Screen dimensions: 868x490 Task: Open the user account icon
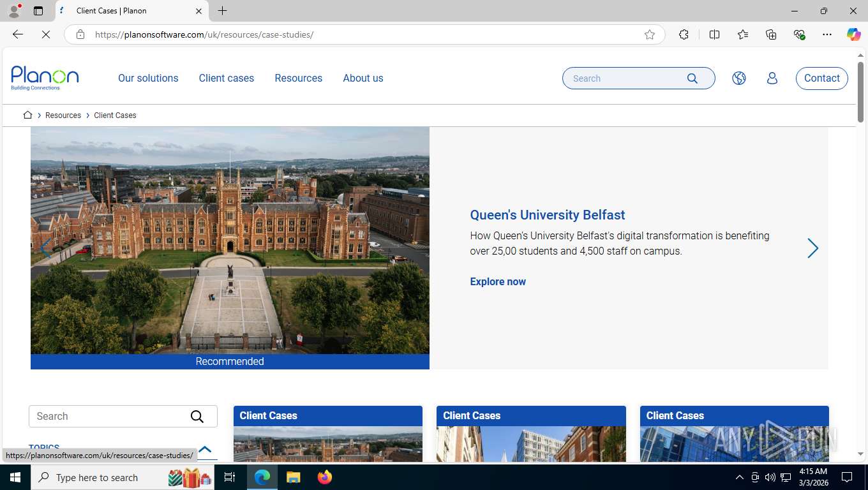(772, 78)
